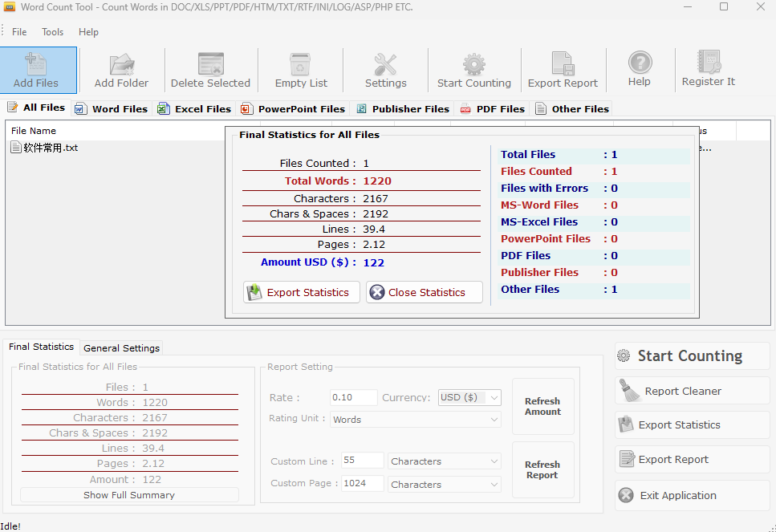Click the PDF Files tab icon
Screen dimensions: 776x532
[x=465, y=109]
